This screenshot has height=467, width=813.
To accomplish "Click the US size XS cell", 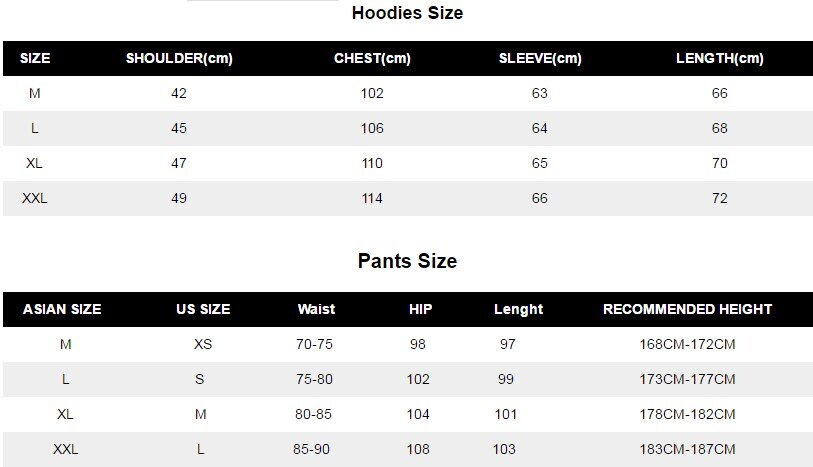I will tap(203, 344).
